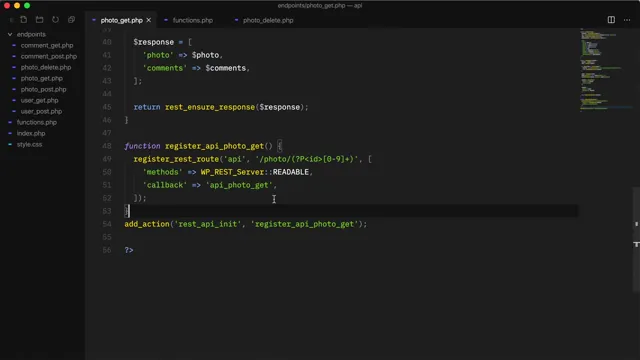The height and width of the screenshot is (360, 640).
Task: Open comment_get.php in the sidebar
Action: pos(47,45)
